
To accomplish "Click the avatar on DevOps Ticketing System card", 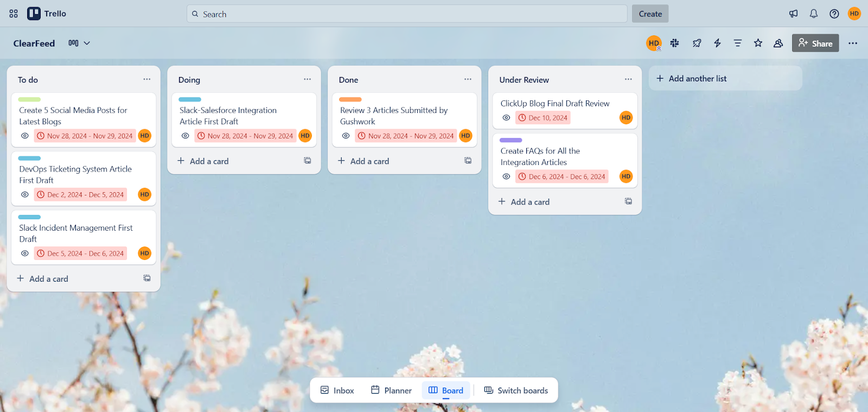I will tap(144, 194).
